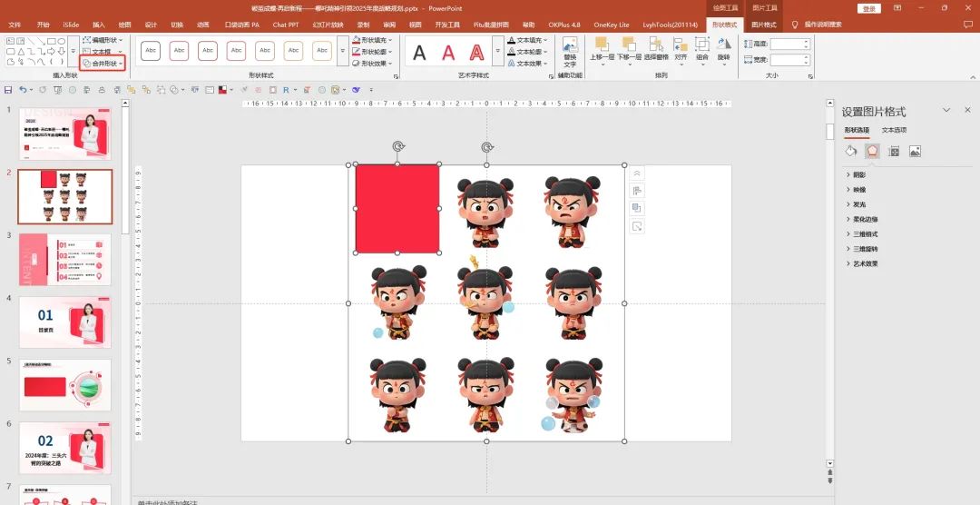Open the Merge Shapes (合并形状) dropdown
980x505 pixels.
point(103,64)
